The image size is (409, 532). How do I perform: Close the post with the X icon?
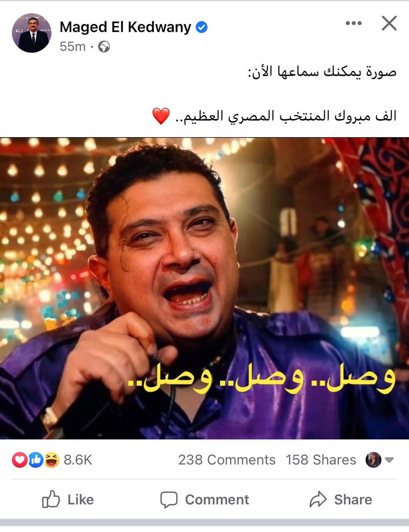coord(389,23)
